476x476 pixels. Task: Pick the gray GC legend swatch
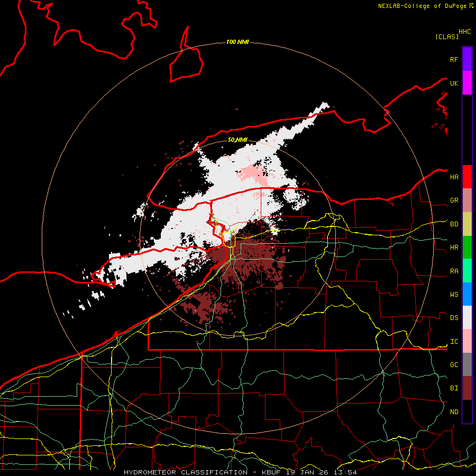tap(467, 364)
